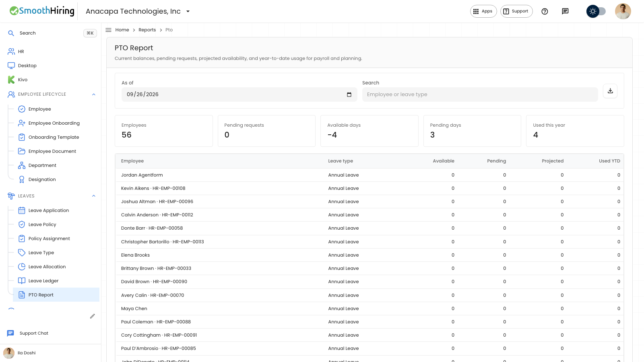
Task: Open Onboarding Template page
Action: (54, 137)
